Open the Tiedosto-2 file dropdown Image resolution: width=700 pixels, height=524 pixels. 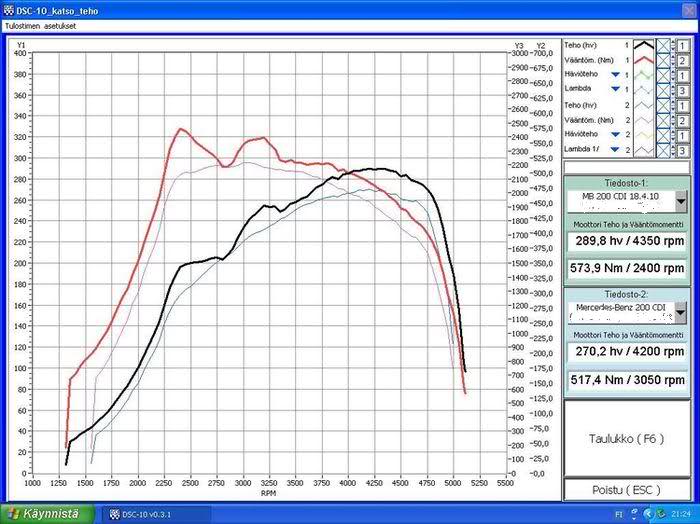(x=681, y=312)
